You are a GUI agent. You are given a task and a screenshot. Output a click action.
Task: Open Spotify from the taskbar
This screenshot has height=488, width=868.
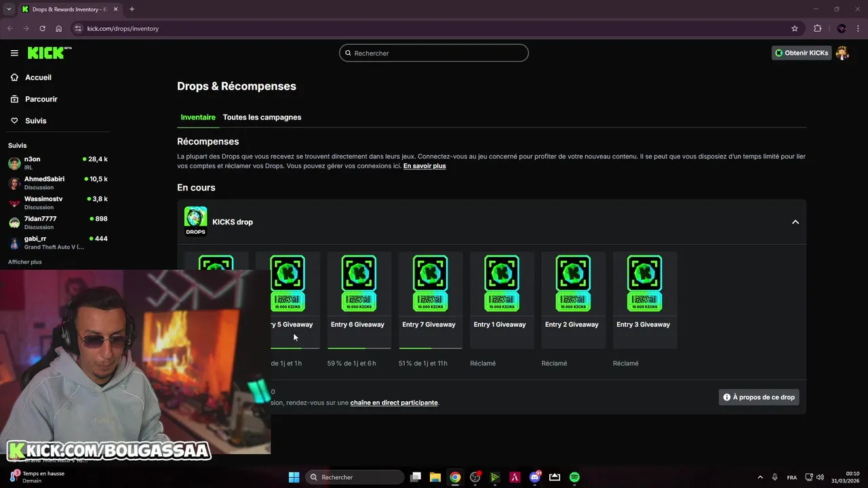tap(574, 477)
